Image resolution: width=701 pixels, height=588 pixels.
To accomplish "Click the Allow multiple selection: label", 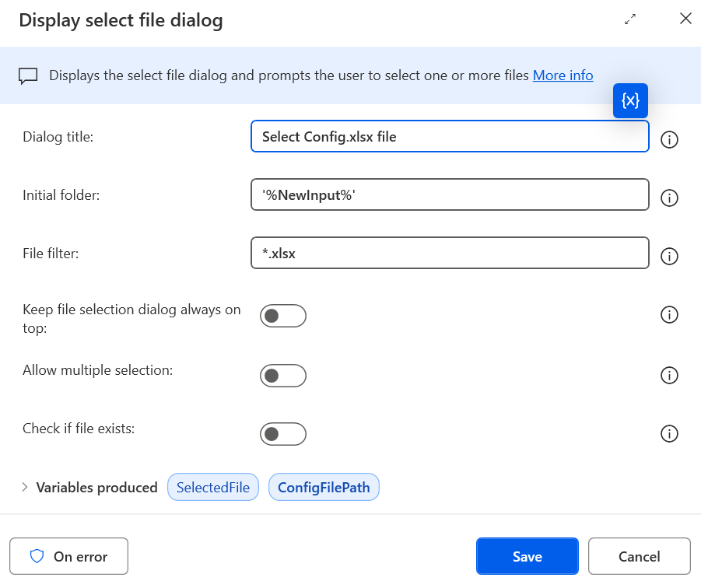I will coord(97,370).
